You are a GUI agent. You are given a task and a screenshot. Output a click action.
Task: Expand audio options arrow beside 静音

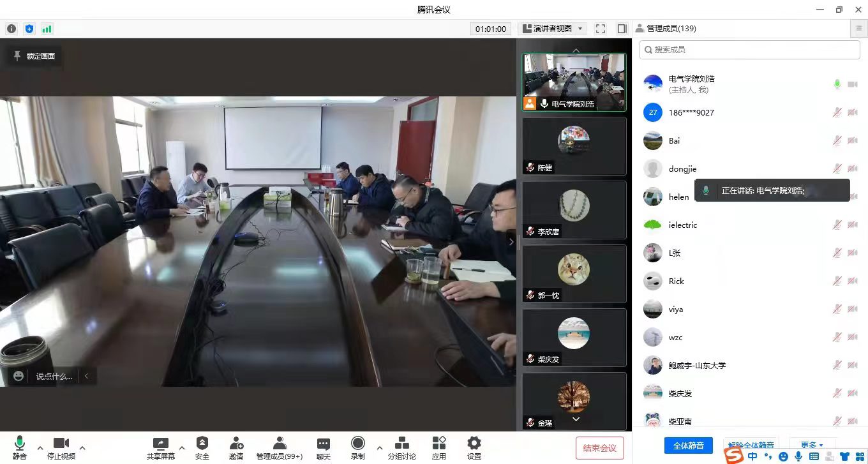point(40,447)
